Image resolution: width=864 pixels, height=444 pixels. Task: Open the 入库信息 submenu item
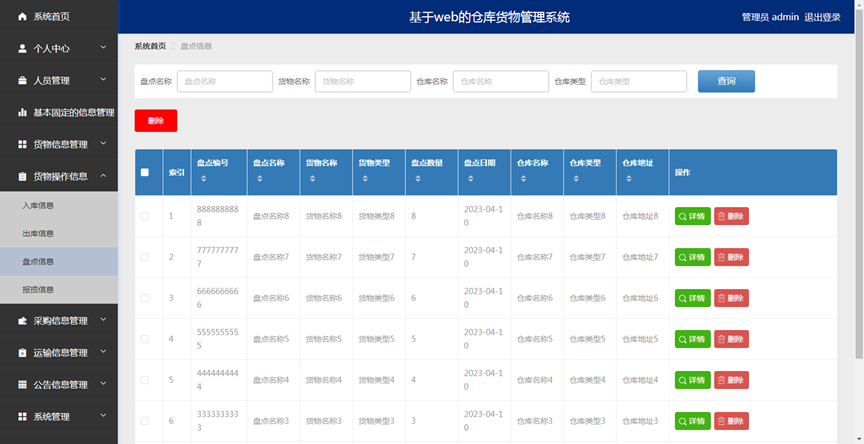(59, 205)
